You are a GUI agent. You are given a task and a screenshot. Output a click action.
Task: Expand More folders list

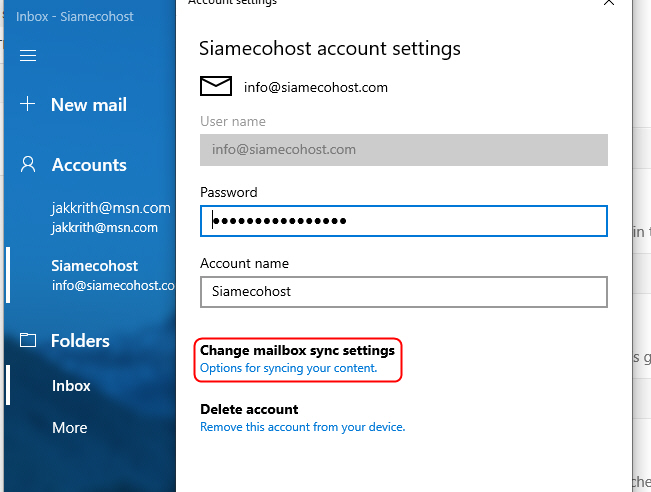pos(69,428)
